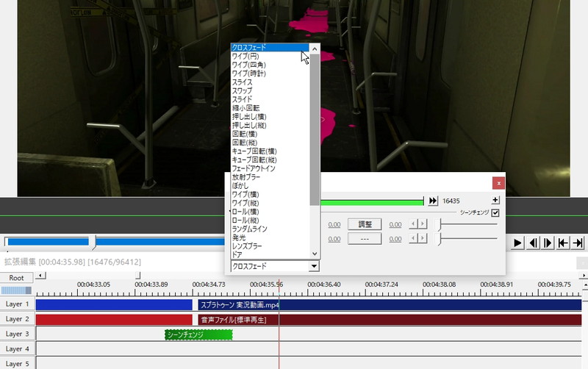Jump to the last frame
This screenshot has width=588, height=369.
tap(578, 243)
